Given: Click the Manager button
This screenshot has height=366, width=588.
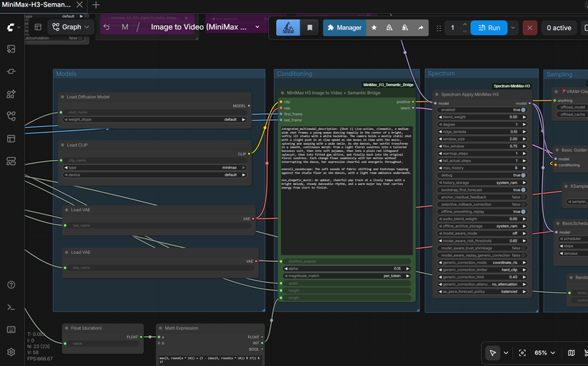Looking at the screenshot, I should [x=345, y=28].
